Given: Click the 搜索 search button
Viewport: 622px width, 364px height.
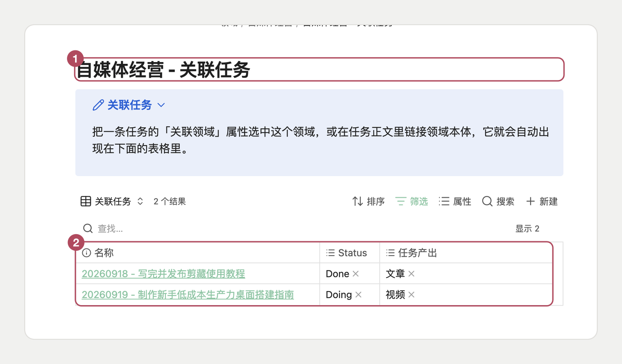Looking at the screenshot, I should [498, 201].
